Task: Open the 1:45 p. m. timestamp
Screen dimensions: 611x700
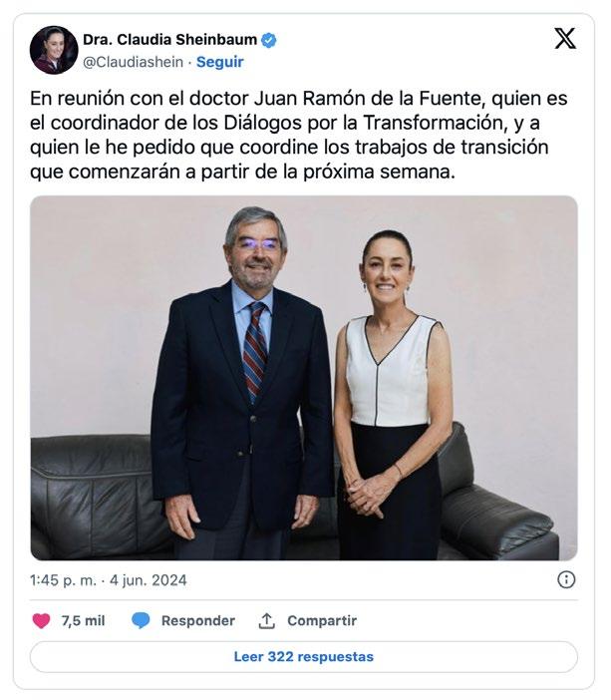Action: [63, 580]
